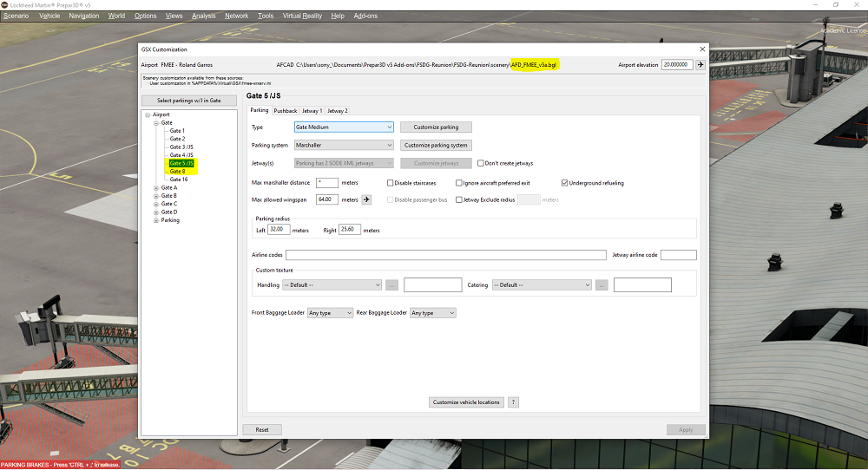The height and width of the screenshot is (470, 868).
Task: Tick the Don't create jetways checkbox
Action: [481, 163]
